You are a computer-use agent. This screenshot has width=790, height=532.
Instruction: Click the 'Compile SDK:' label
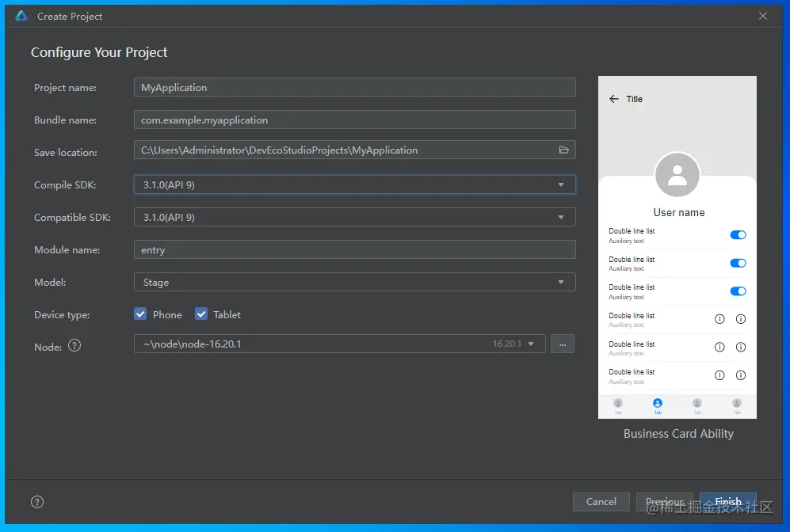[64, 185]
